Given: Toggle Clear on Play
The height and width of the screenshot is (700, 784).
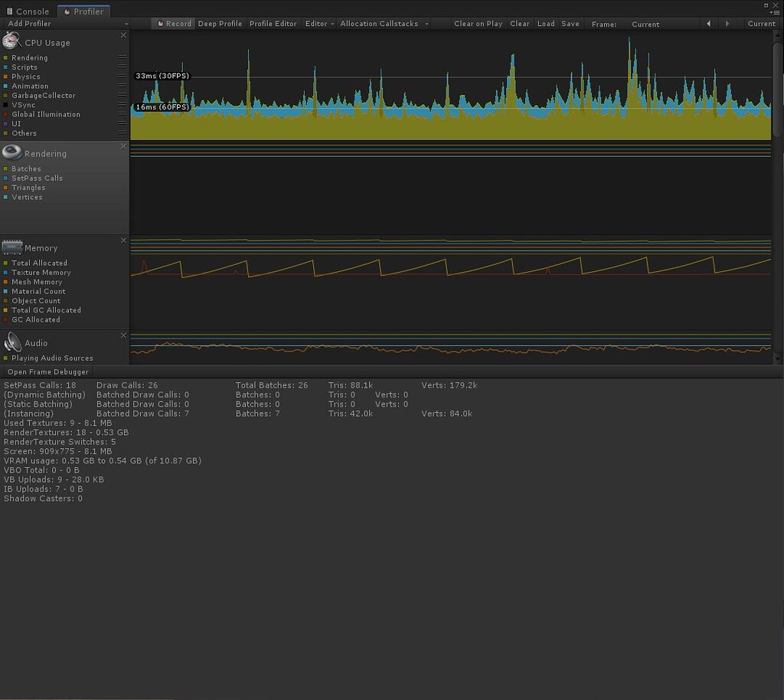Looking at the screenshot, I should click(478, 23).
